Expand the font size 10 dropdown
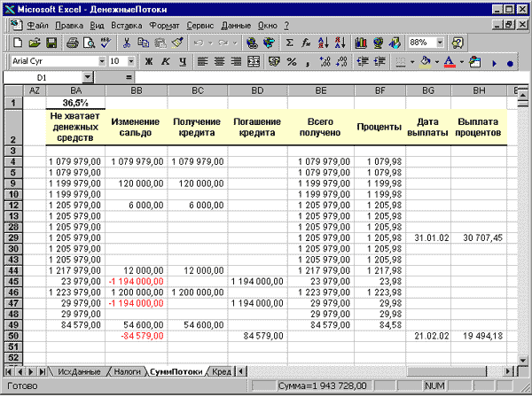 (x=131, y=61)
